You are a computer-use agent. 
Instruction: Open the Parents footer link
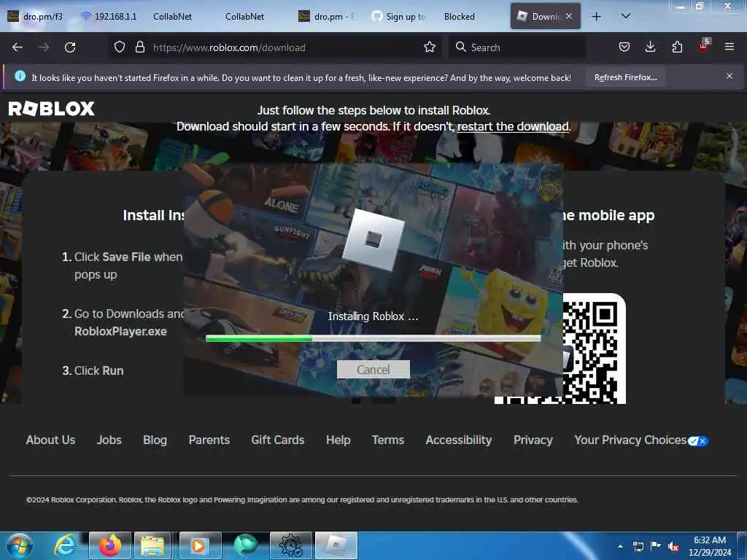coord(209,440)
